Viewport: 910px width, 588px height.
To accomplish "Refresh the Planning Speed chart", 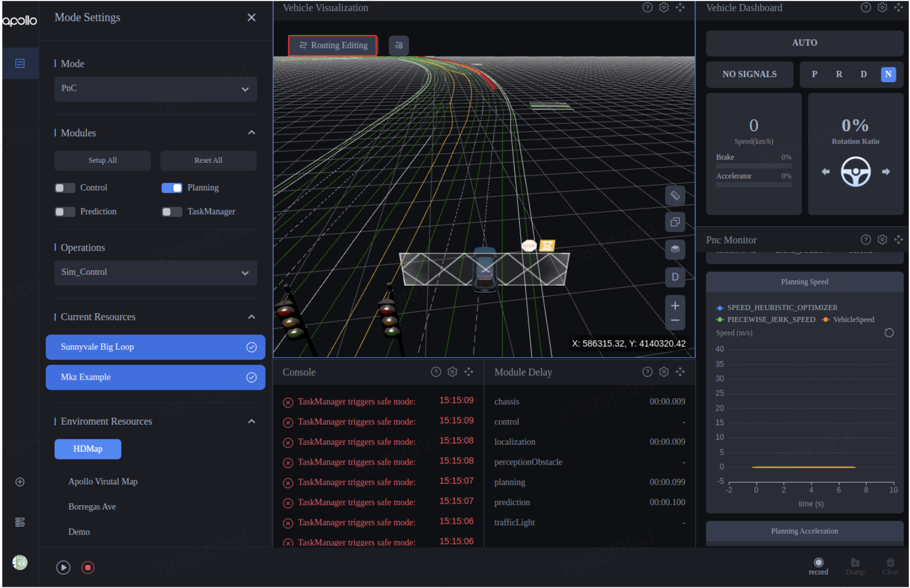I will pyautogui.click(x=889, y=333).
